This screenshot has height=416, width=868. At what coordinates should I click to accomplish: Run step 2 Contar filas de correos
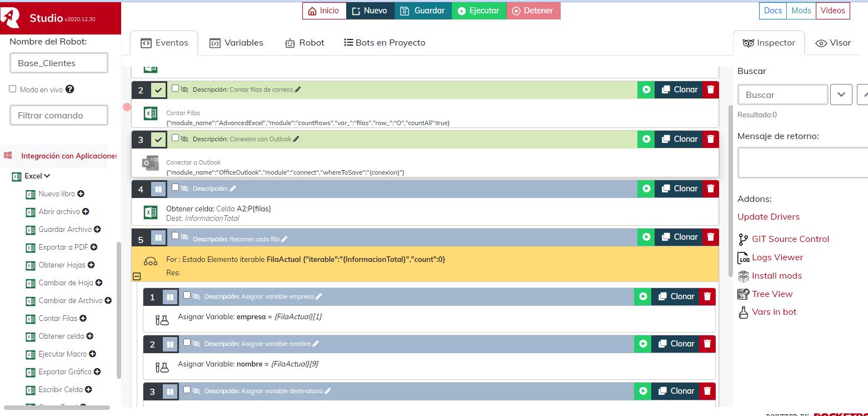coord(646,90)
